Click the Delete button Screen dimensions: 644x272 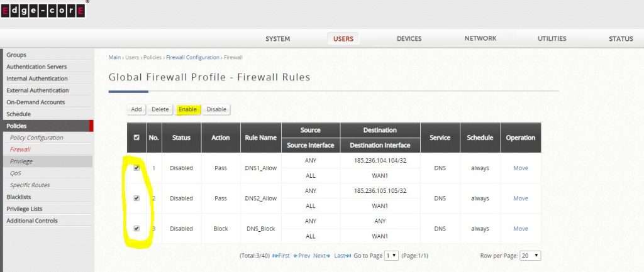pos(160,109)
